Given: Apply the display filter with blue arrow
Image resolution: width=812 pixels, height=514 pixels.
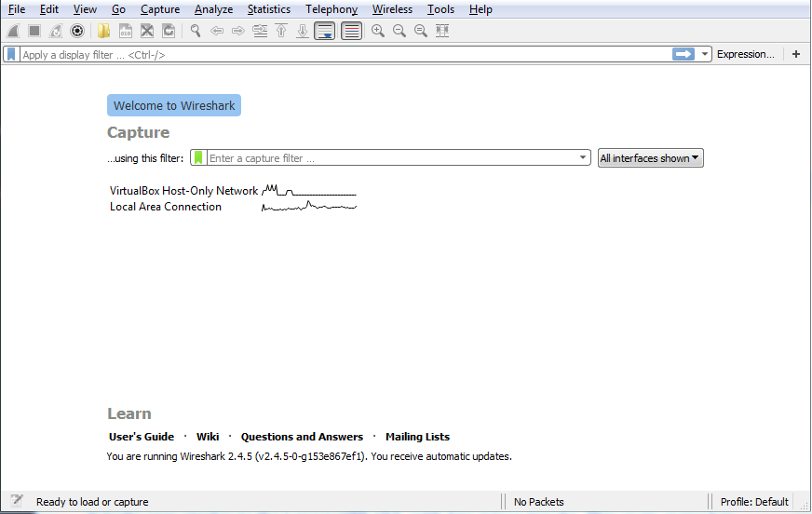Looking at the screenshot, I should tap(683, 54).
